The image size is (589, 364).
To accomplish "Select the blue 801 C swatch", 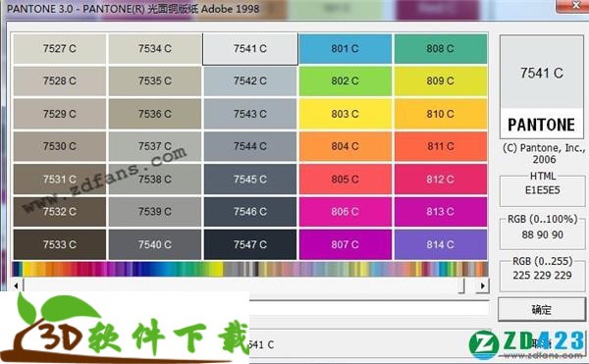I will pyautogui.click(x=346, y=49).
